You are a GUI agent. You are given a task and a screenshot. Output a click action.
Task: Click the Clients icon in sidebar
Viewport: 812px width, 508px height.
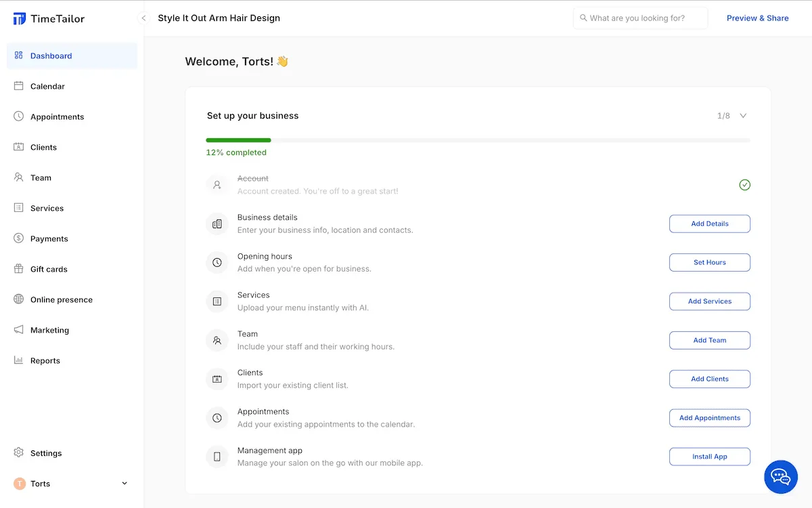(19, 147)
